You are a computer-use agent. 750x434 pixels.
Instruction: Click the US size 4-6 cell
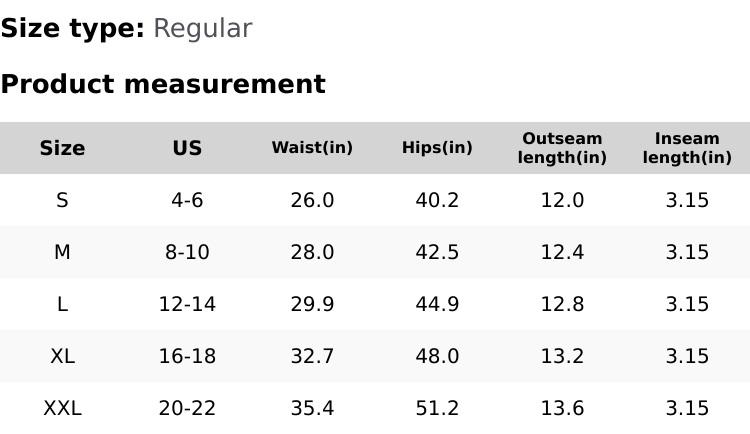187,200
